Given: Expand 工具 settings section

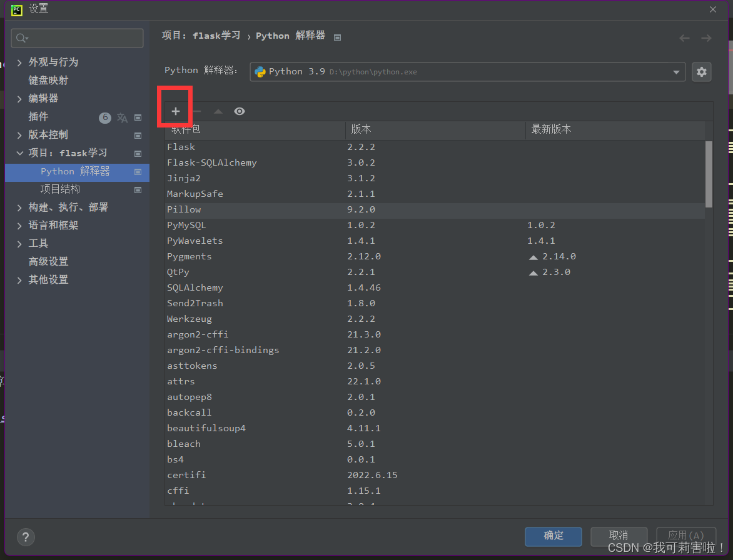Looking at the screenshot, I should [19, 244].
